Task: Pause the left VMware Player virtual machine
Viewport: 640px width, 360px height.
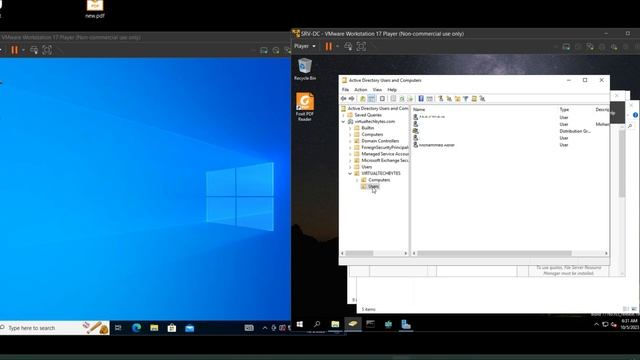Action: [15, 50]
